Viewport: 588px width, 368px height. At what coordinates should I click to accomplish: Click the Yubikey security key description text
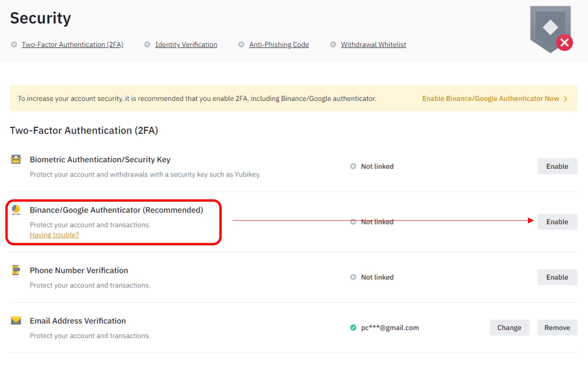[x=145, y=174]
